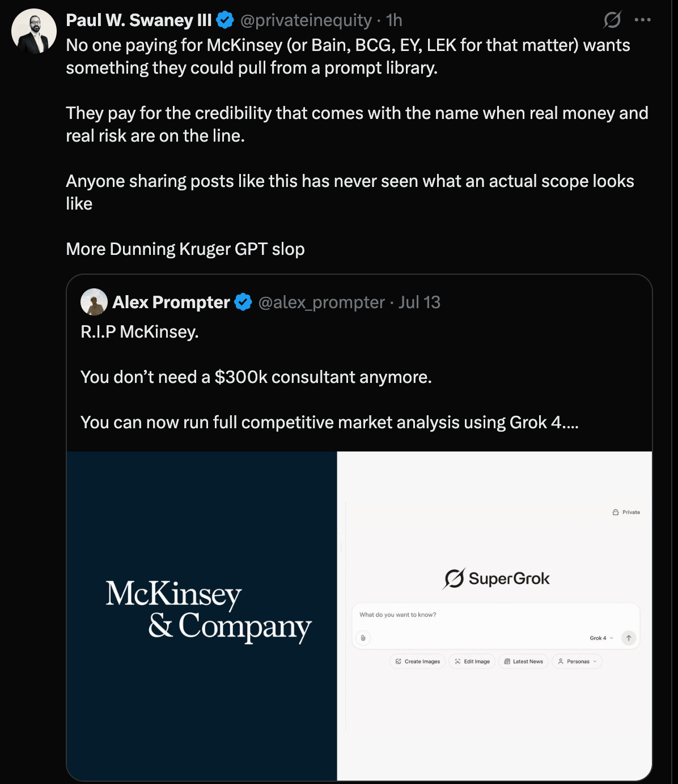Screen dimensions: 678x784
Task: Click the SuperGrok logo
Action: pyautogui.click(x=497, y=578)
